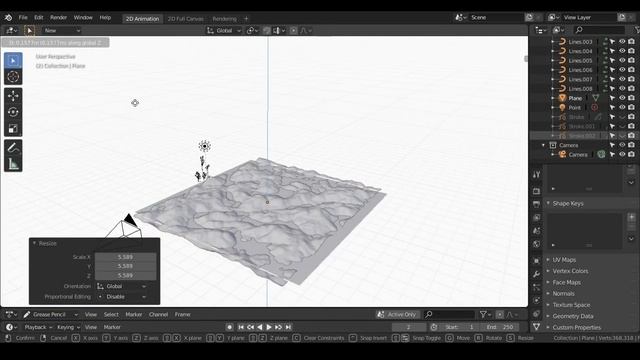Viewport: 640px width, 360px height.
Task: Open Resize panel Orientation Global dropdown
Action: 122,286
